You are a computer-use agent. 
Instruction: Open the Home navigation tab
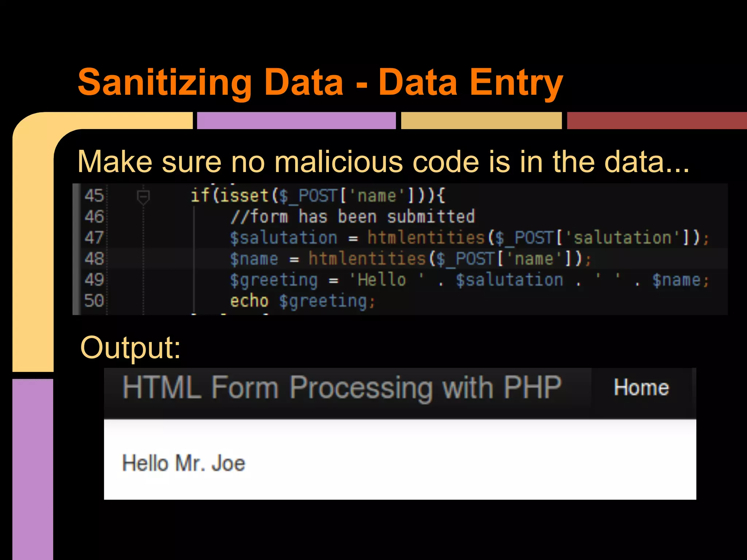tap(641, 388)
